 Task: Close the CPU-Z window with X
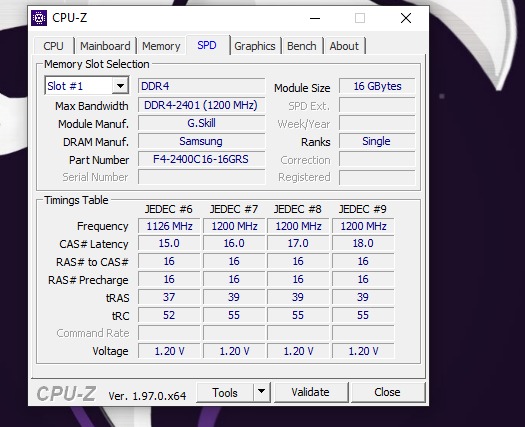406,18
